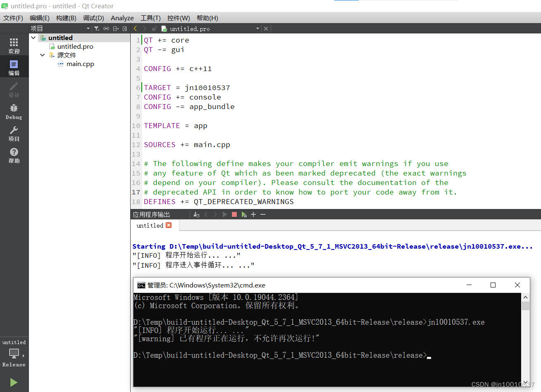Attach debugger to running application

pyautogui.click(x=244, y=214)
